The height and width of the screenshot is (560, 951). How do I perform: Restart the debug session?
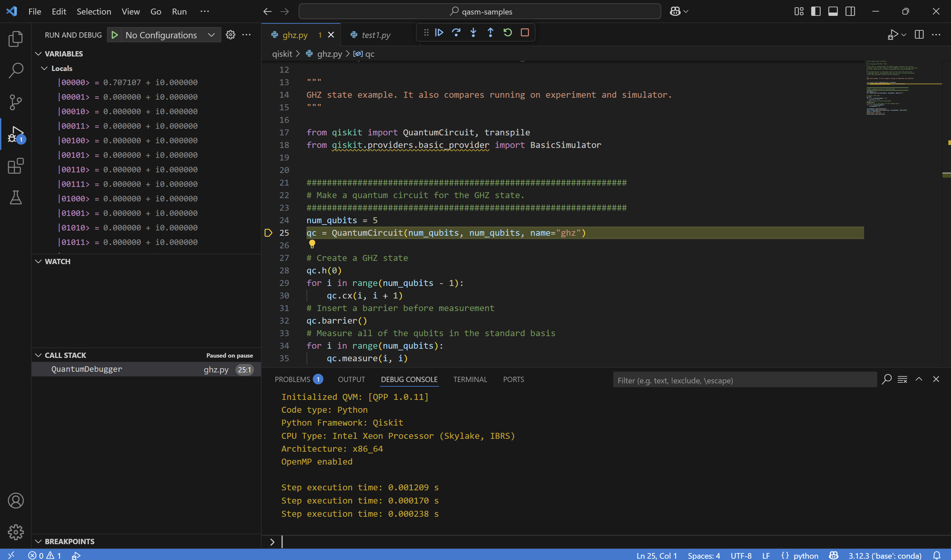point(508,32)
